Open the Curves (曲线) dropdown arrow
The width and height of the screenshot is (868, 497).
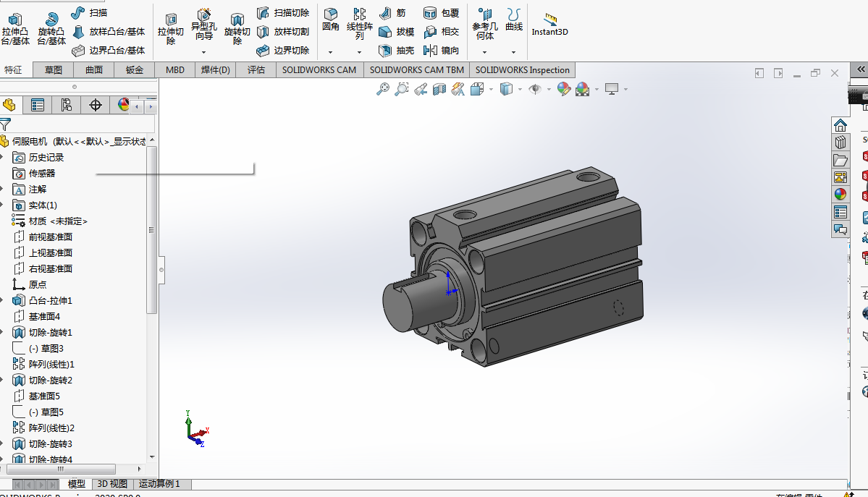pyautogui.click(x=514, y=52)
